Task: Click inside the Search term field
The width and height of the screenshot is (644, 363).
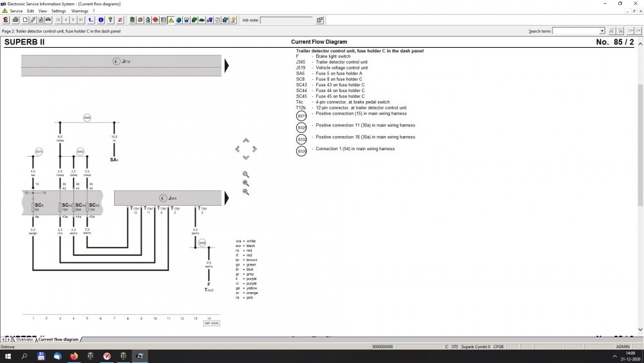Action: point(576,31)
